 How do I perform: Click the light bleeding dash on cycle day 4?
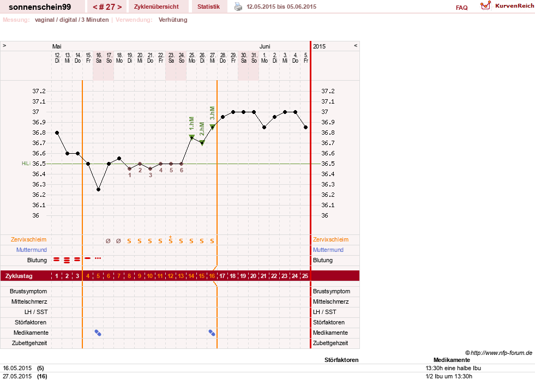pyautogui.click(x=88, y=258)
